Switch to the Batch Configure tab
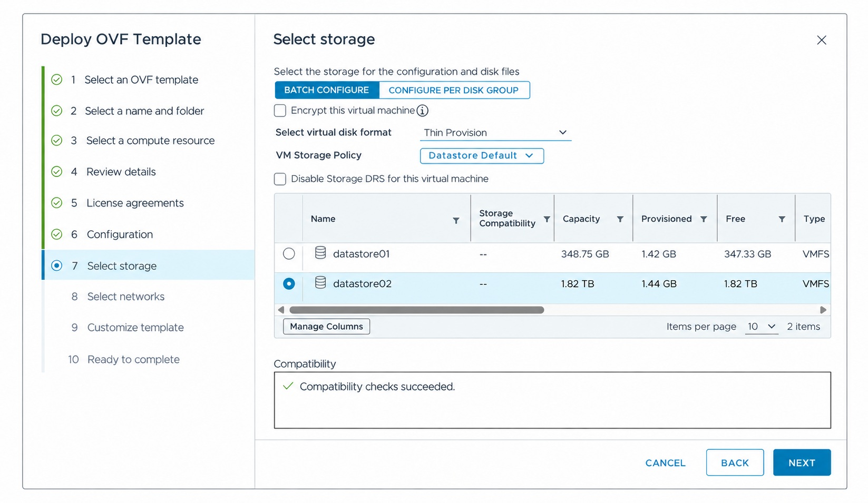The width and height of the screenshot is (868, 503). [327, 90]
